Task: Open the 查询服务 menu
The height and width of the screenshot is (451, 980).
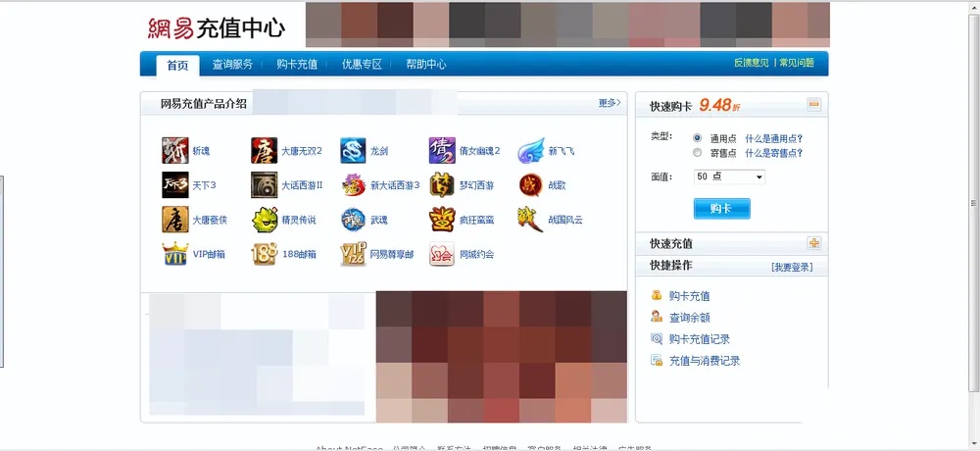Action: click(x=232, y=65)
